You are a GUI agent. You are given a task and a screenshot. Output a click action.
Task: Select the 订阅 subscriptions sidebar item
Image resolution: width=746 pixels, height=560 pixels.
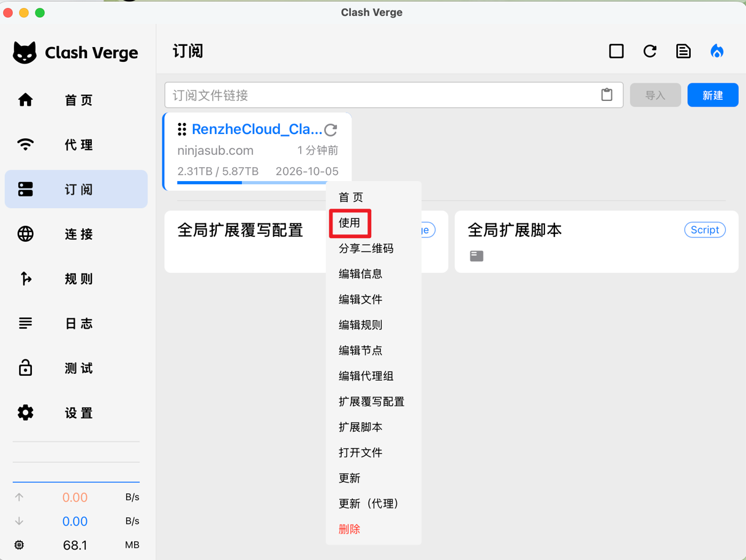(76, 189)
